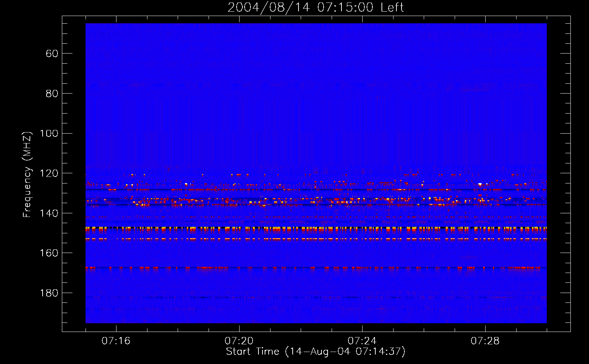The width and height of the screenshot is (589, 364).
Task: Select the 180 frequency tick label
Action: (x=49, y=293)
